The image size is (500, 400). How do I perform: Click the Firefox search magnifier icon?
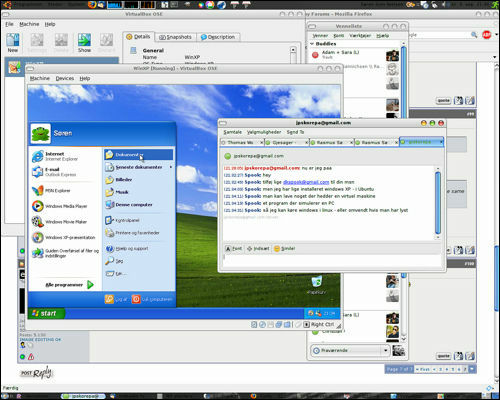click(x=474, y=34)
